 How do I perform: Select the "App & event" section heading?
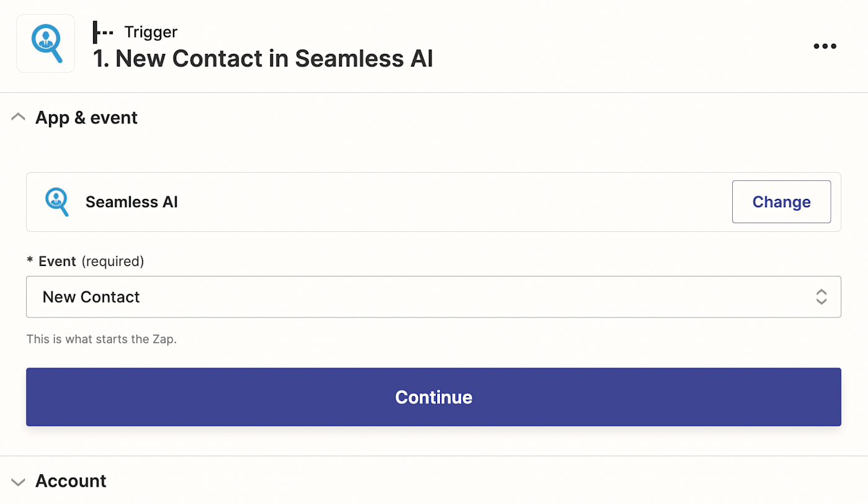tap(86, 117)
